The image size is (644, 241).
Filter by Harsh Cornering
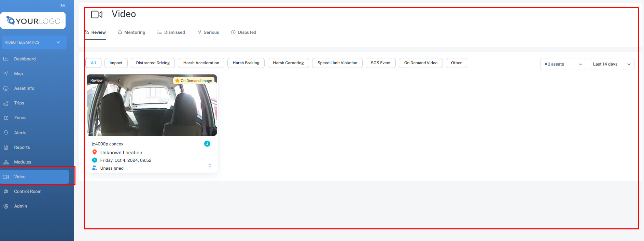click(288, 63)
